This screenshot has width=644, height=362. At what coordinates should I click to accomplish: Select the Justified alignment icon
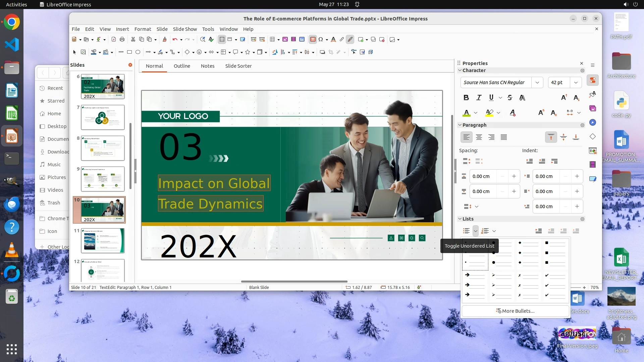coord(504,137)
